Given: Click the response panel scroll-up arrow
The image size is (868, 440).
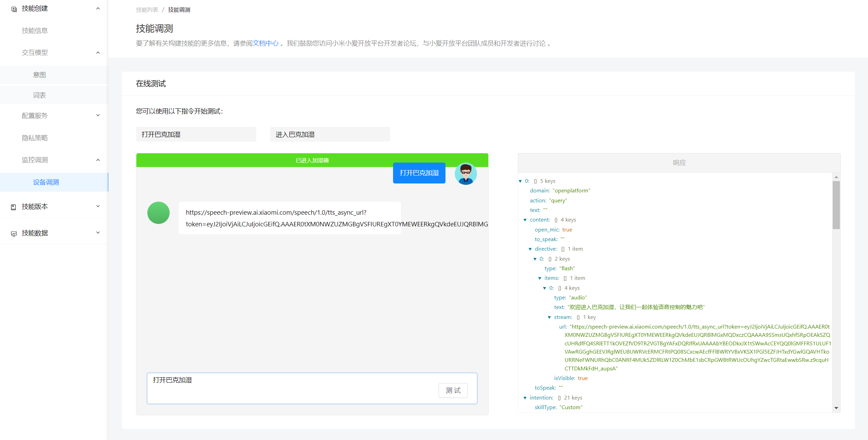Looking at the screenshot, I should click(836, 177).
